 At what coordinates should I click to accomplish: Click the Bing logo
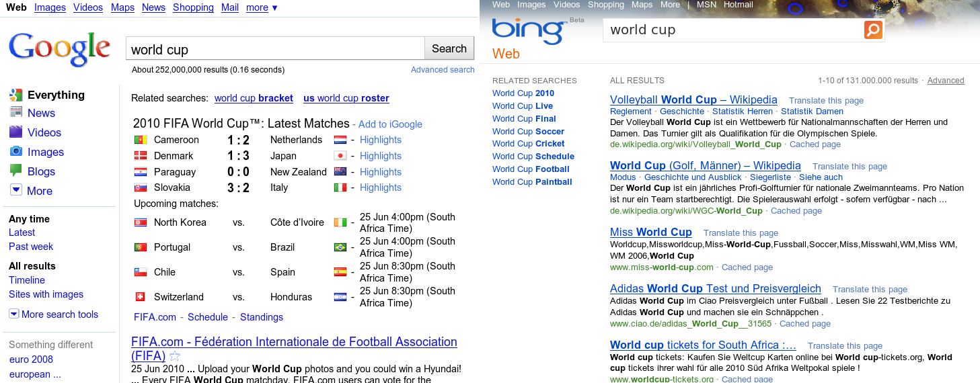click(x=529, y=30)
